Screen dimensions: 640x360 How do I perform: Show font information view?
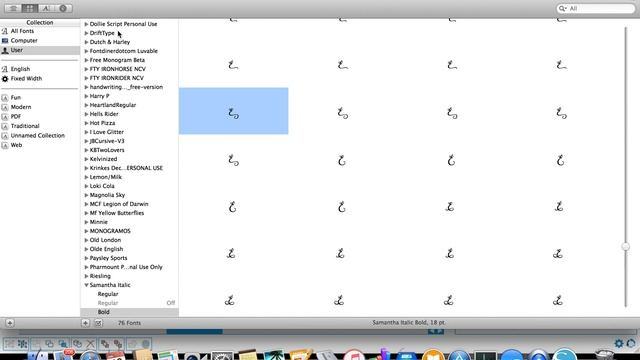[x=63, y=8]
